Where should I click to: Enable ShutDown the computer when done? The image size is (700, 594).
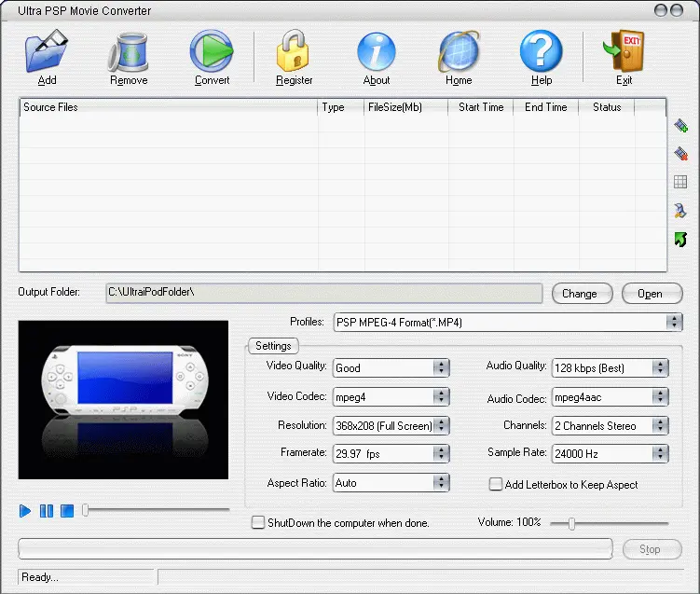coord(257,522)
